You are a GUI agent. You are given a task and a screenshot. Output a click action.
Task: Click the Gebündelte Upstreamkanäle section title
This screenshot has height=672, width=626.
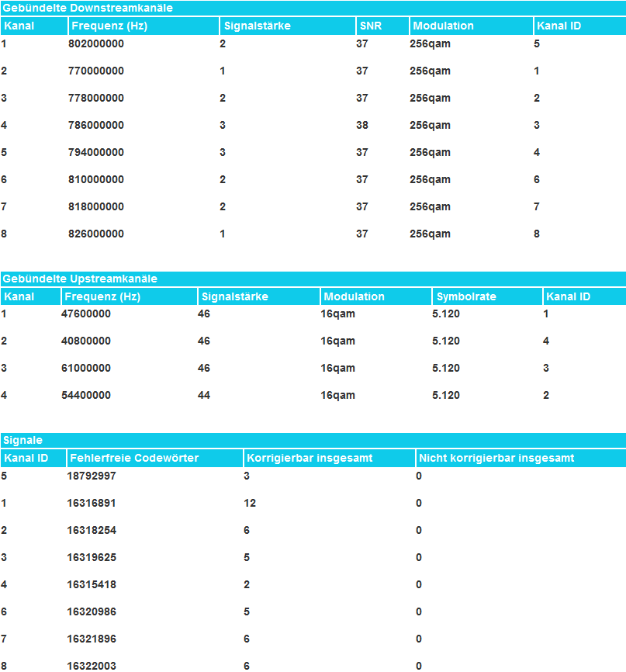80,279
